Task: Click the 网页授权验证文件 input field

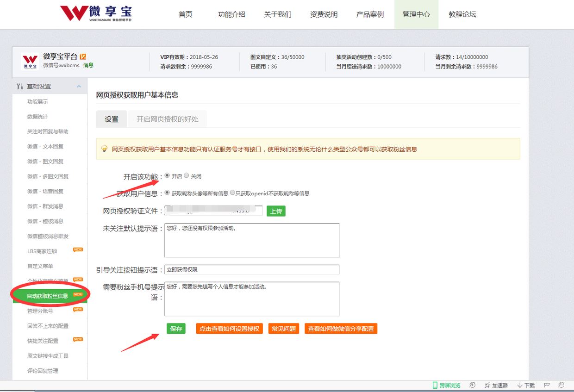Action: [213, 211]
